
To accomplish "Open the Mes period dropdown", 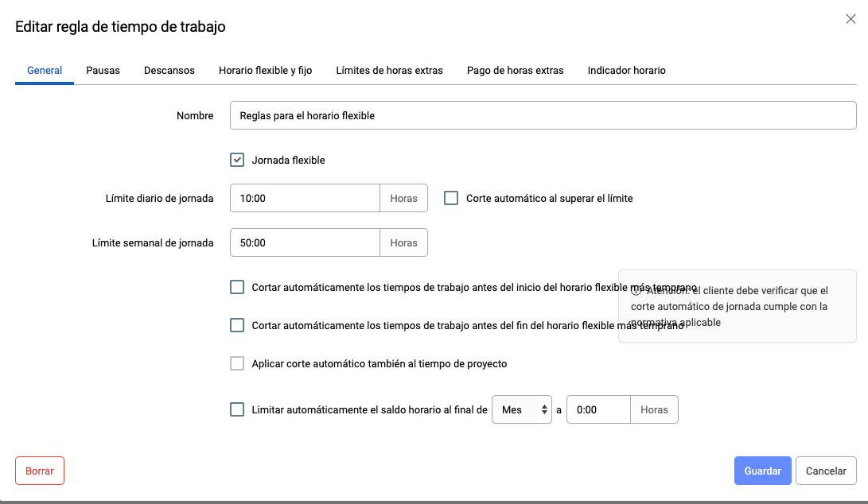I will pos(521,409).
